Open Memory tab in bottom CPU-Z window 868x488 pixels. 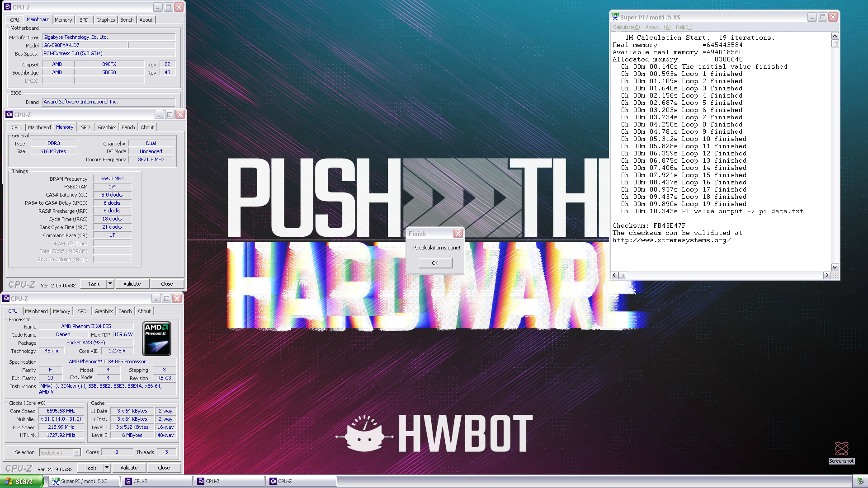pos(61,311)
